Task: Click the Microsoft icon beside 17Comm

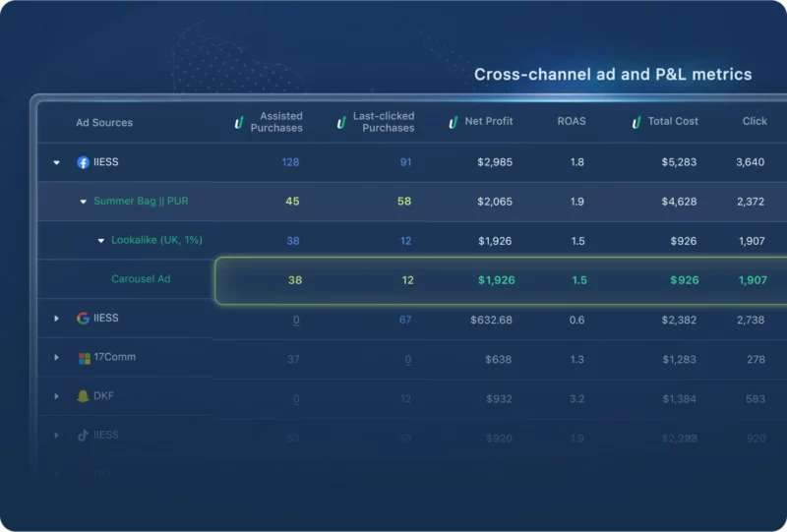Action: [84, 358]
